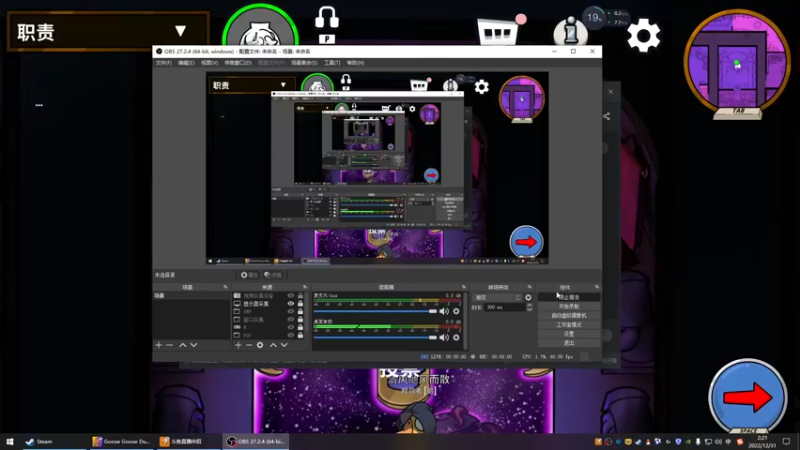The width and height of the screenshot is (800, 450).
Task: Open the shop cart icon in the game
Action: click(x=497, y=32)
